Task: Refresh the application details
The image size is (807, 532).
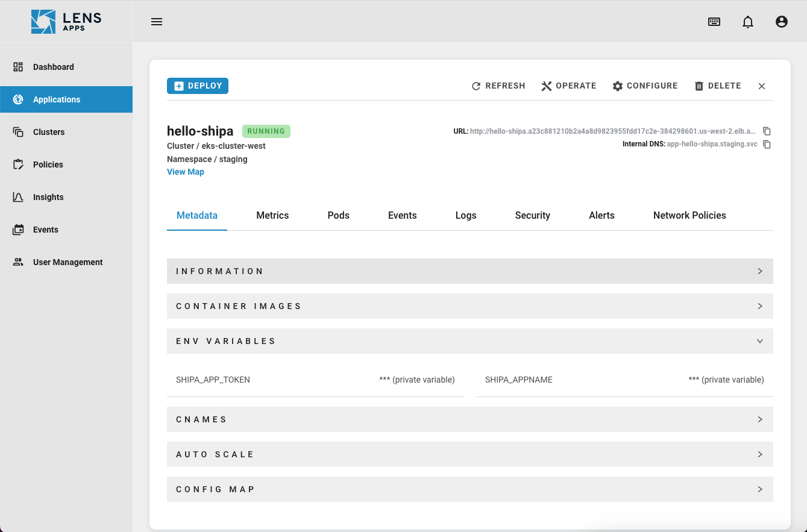Action: coord(498,86)
